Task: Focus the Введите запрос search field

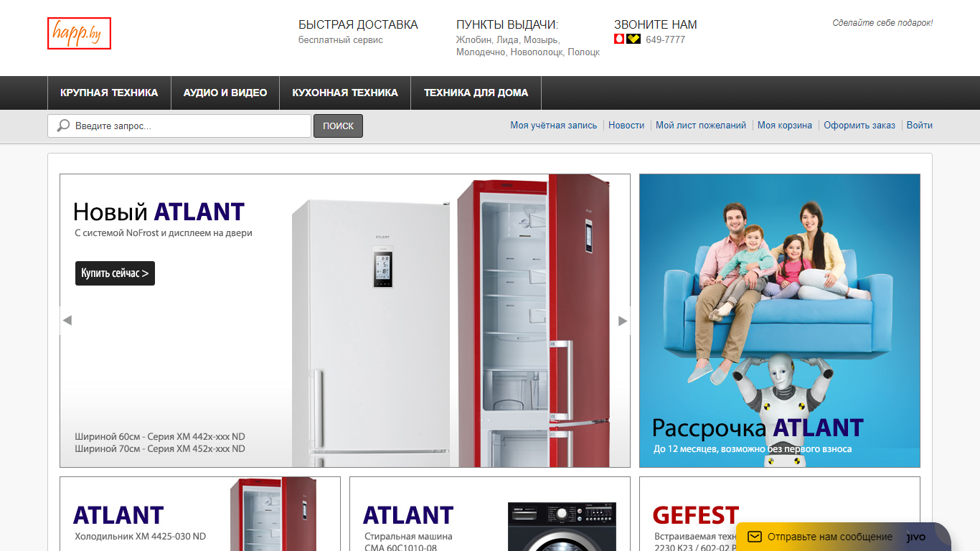Action: pos(179,126)
